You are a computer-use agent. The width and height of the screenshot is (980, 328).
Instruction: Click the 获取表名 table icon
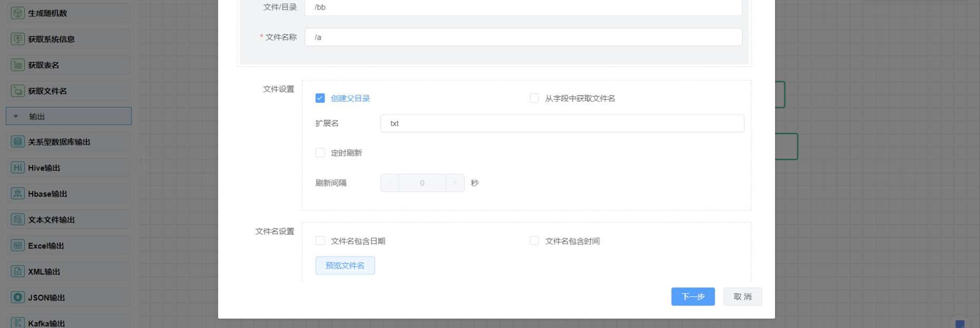[x=18, y=65]
